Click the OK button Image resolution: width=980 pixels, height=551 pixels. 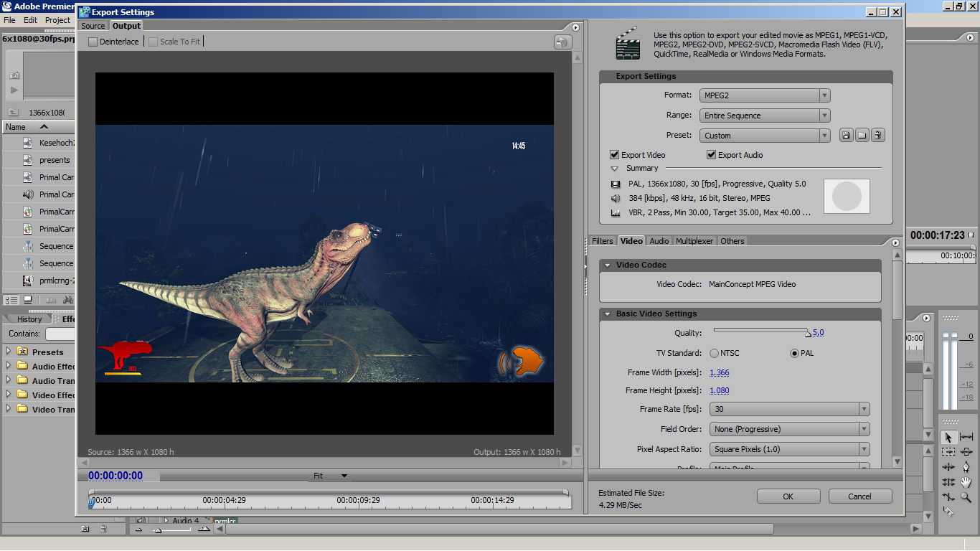pyautogui.click(x=788, y=496)
